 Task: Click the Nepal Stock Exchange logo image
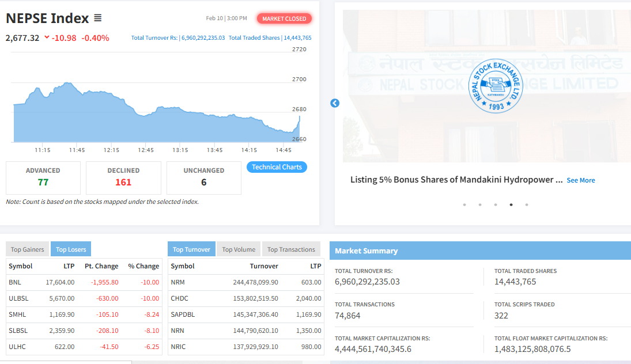(x=494, y=86)
